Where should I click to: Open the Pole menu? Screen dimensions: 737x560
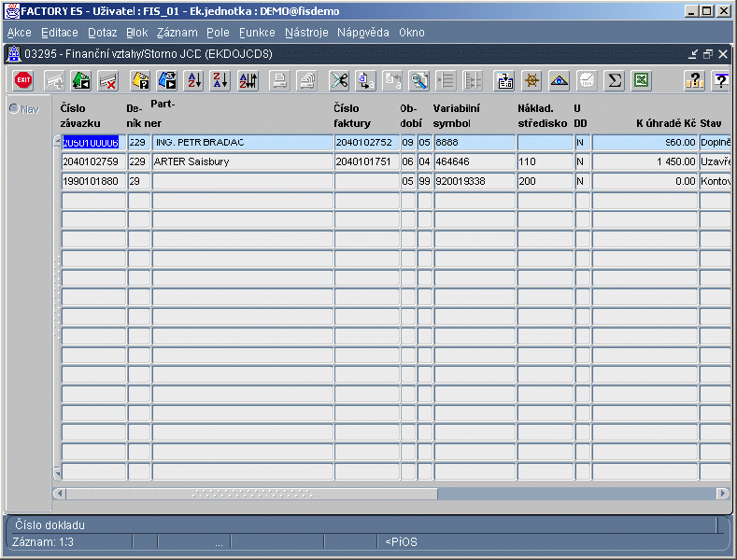pyautogui.click(x=218, y=33)
